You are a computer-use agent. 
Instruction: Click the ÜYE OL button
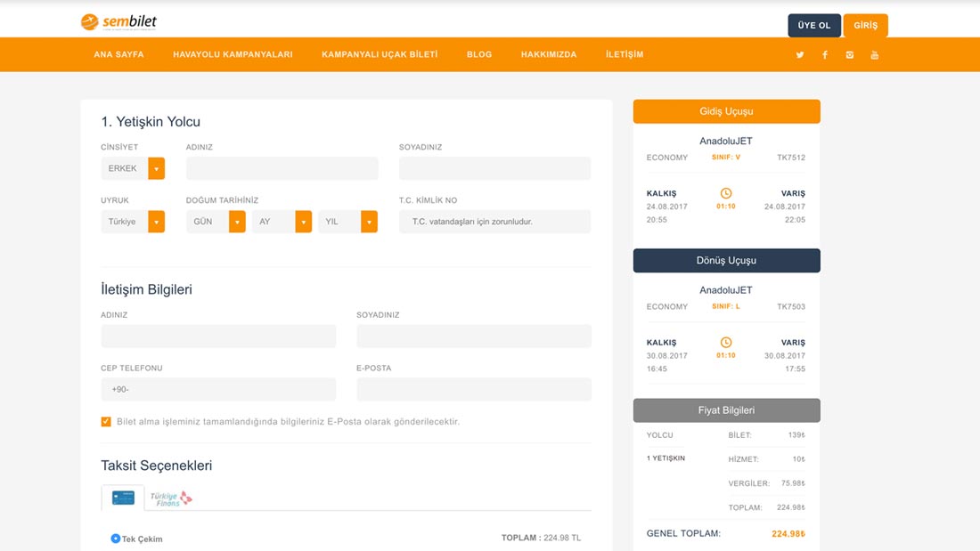pos(813,25)
